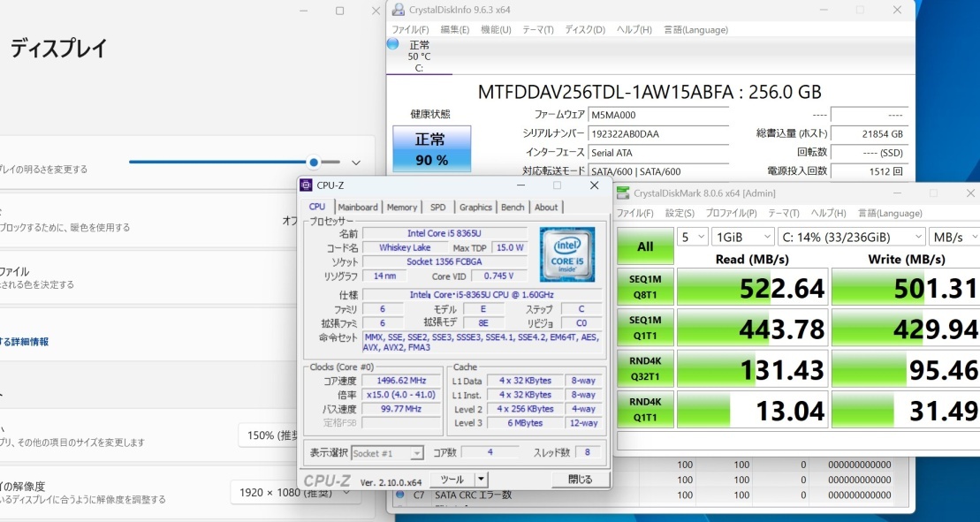Select the SATA CRC エラー数 row
Image resolution: width=980 pixels, height=522 pixels.
point(650,496)
